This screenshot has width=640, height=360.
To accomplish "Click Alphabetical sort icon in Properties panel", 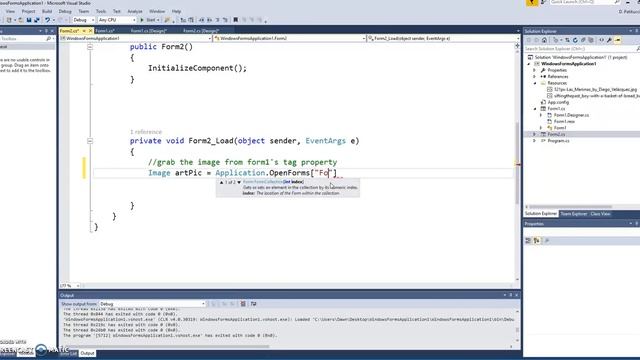I will (x=537, y=240).
